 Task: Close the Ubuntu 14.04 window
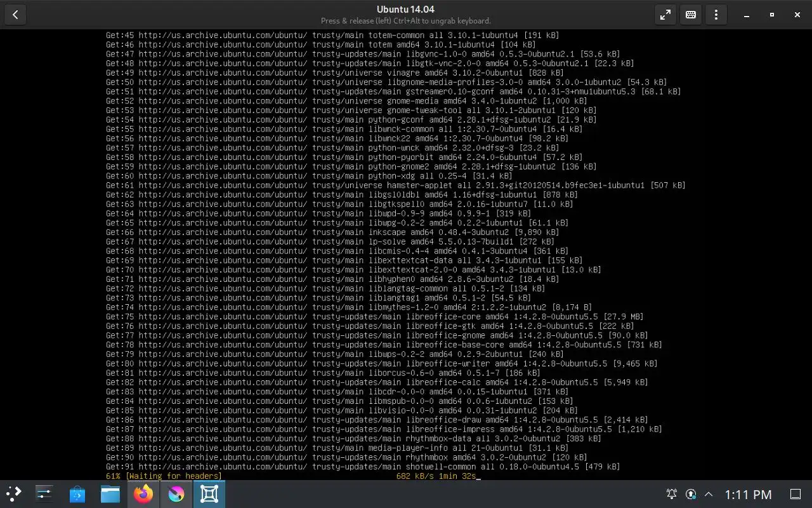pyautogui.click(x=797, y=15)
